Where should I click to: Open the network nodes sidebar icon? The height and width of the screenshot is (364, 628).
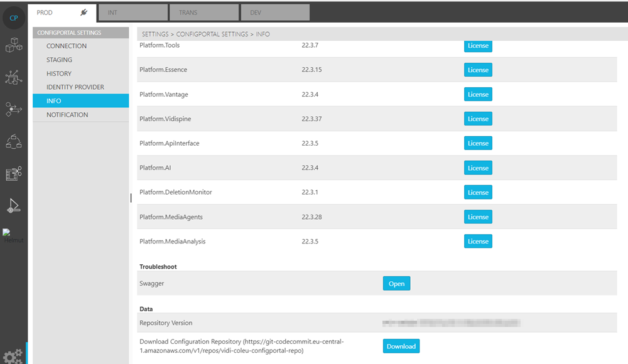13,77
